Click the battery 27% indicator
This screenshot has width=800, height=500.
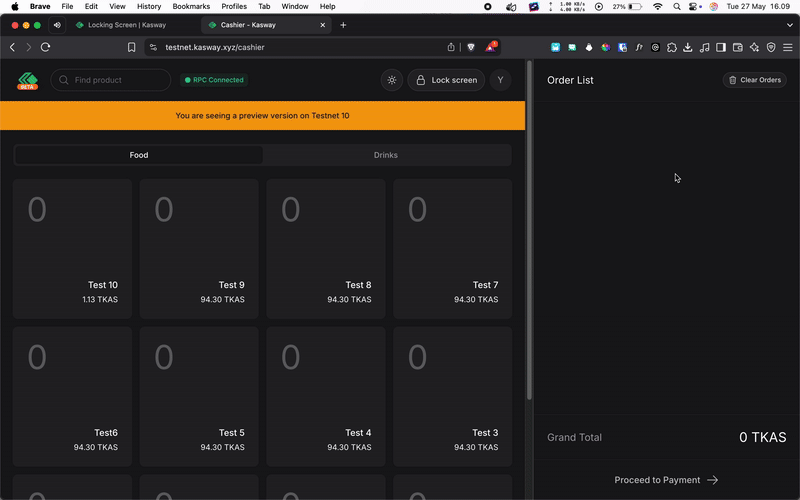(x=627, y=7)
